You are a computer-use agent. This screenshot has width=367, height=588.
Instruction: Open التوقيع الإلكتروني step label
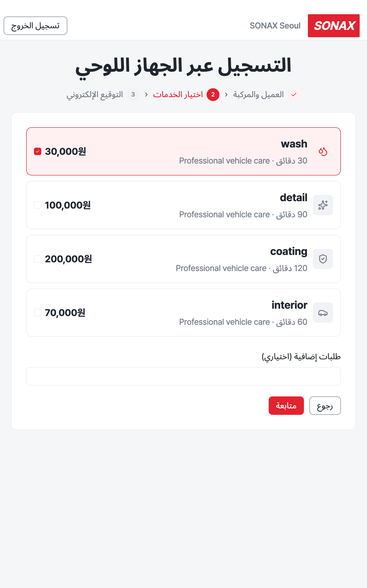[x=95, y=95]
